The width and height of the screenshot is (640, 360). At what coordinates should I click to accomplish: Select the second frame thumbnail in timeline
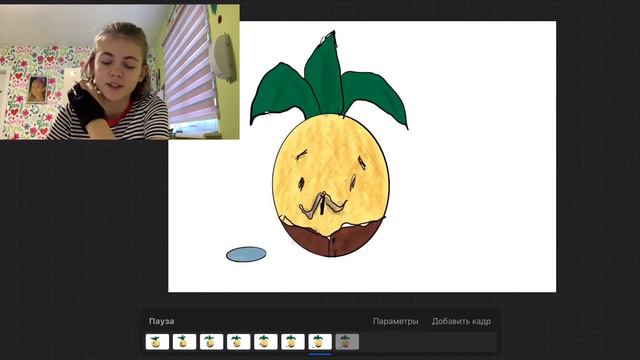click(x=184, y=342)
